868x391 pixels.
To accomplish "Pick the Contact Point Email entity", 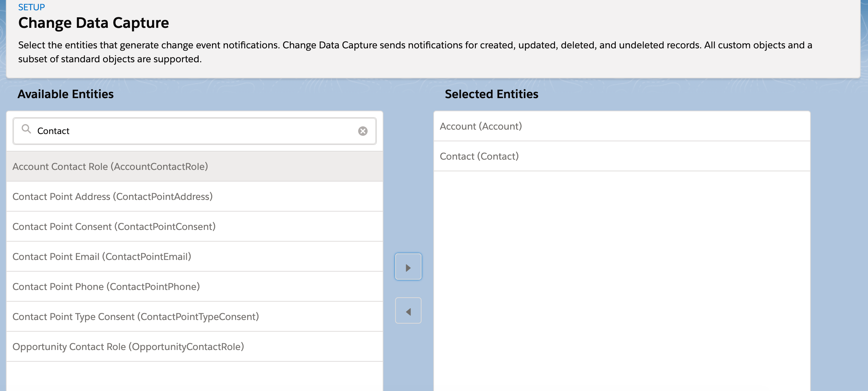I will (x=102, y=257).
